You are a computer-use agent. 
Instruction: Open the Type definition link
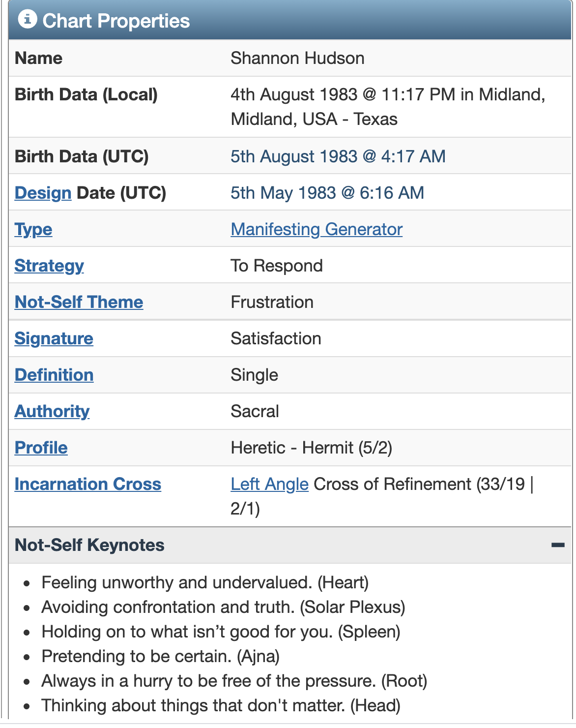(x=33, y=229)
